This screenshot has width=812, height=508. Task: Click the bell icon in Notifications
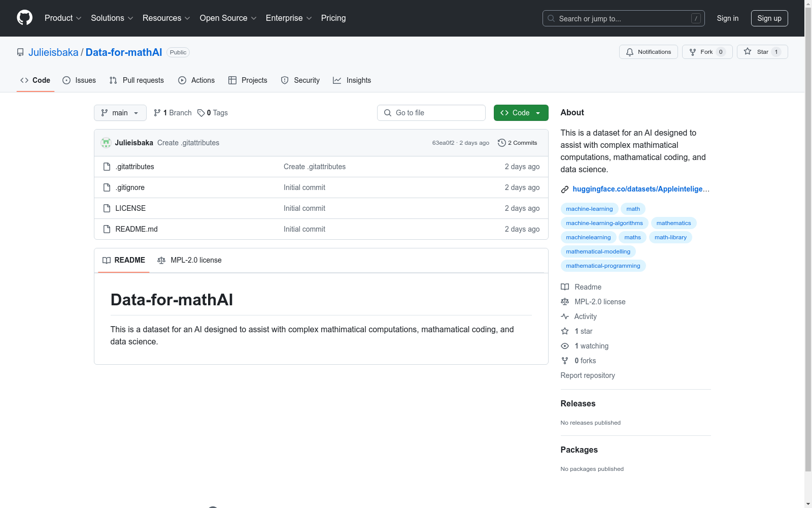coord(630,52)
